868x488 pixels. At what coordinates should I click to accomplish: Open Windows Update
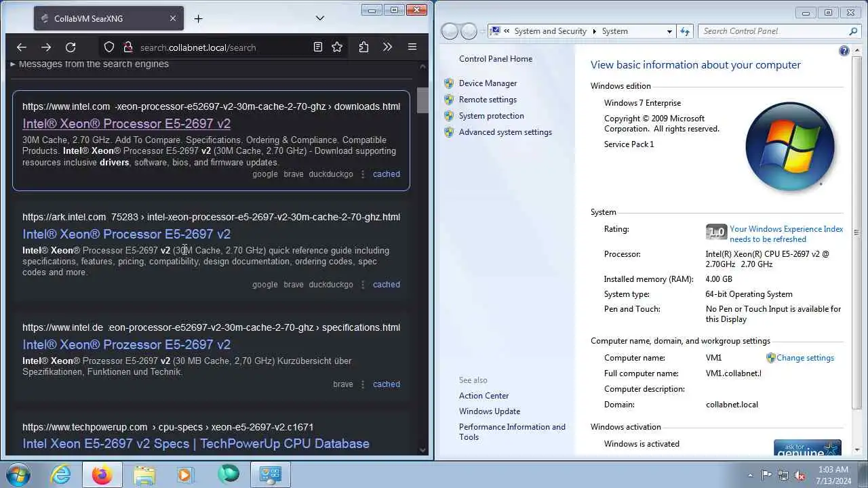pos(490,411)
